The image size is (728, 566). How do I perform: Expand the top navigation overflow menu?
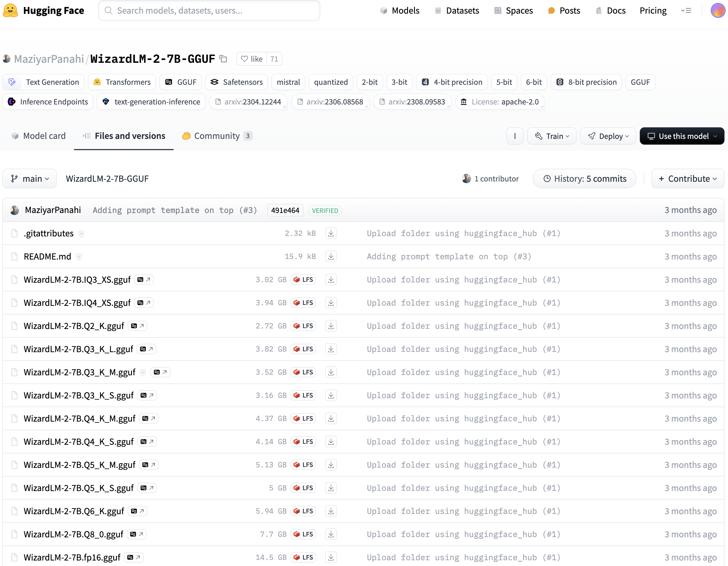point(686,11)
